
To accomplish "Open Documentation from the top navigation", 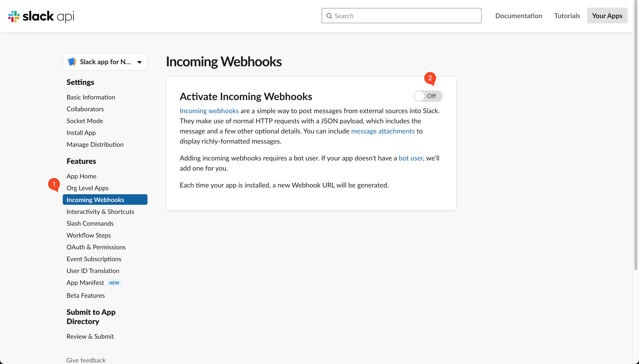I will tap(518, 15).
